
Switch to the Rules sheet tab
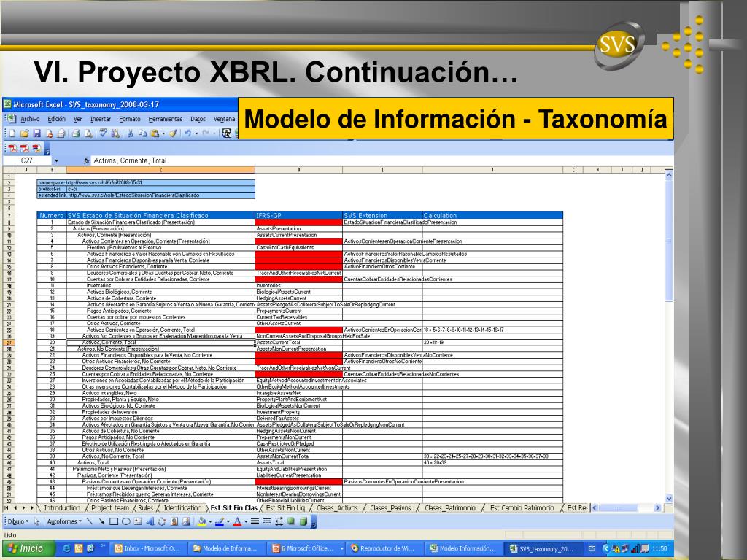pyautogui.click(x=145, y=508)
